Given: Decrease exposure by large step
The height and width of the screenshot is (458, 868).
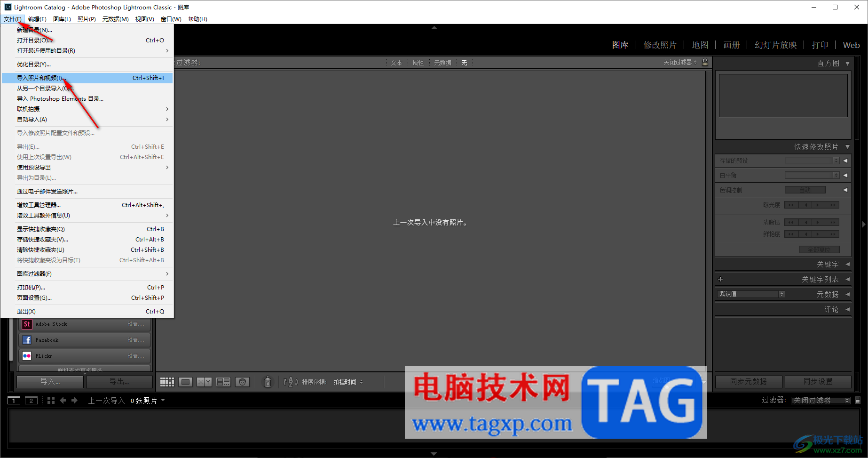Looking at the screenshot, I should [x=791, y=205].
